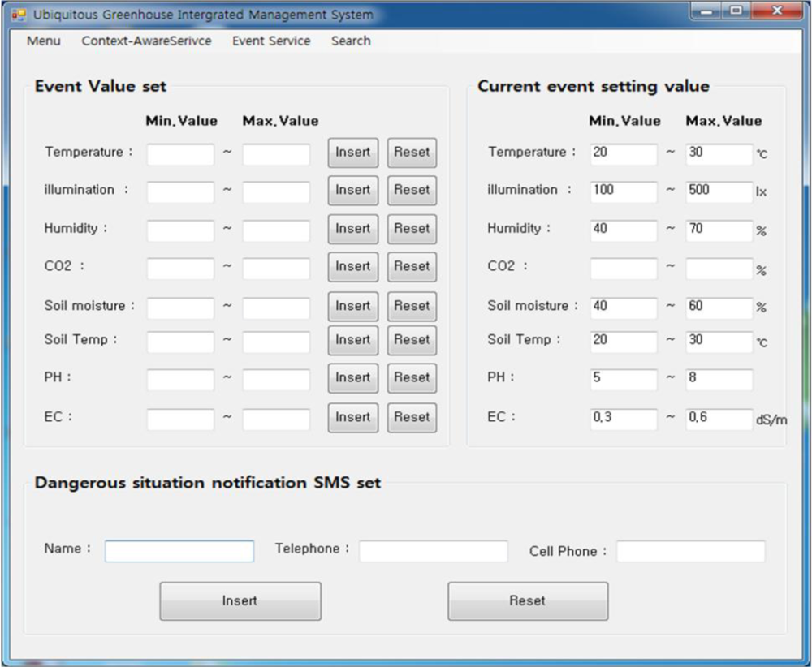Close the Greenhouse Management System window
The height and width of the screenshot is (667, 812).
coord(777,12)
